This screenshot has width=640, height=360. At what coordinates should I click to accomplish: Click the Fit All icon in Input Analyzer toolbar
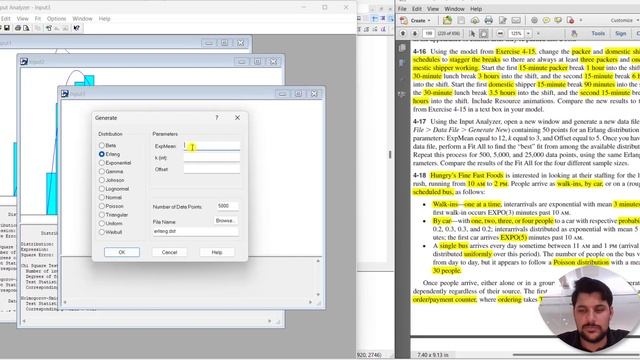click(x=49, y=28)
